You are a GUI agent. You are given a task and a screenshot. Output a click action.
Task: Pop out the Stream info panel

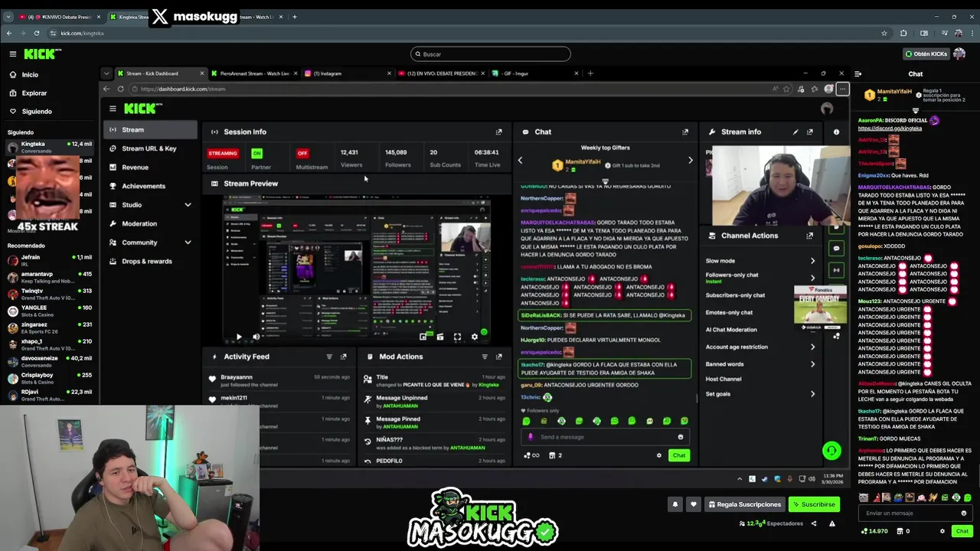pos(809,132)
